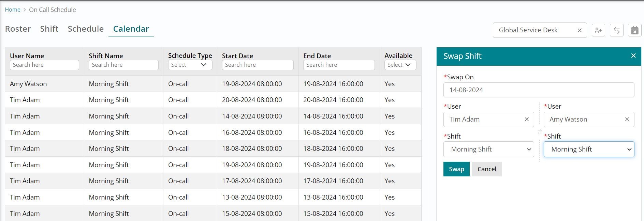Clear the Tim Adam user field
Image resolution: width=644 pixels, height=221 pixels.
(527, 119)
